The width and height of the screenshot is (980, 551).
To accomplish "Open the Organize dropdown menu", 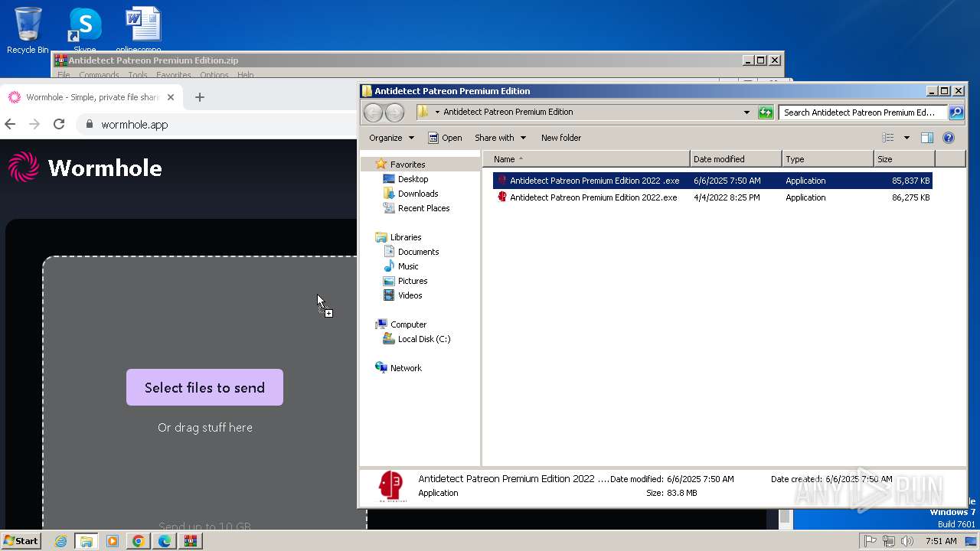I will (x=391, y=138).
